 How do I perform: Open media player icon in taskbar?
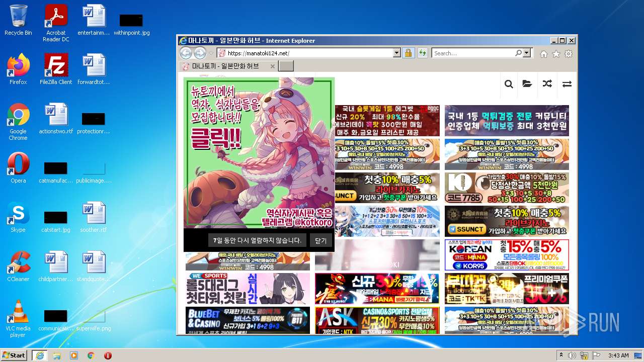[x=74, y=355]
